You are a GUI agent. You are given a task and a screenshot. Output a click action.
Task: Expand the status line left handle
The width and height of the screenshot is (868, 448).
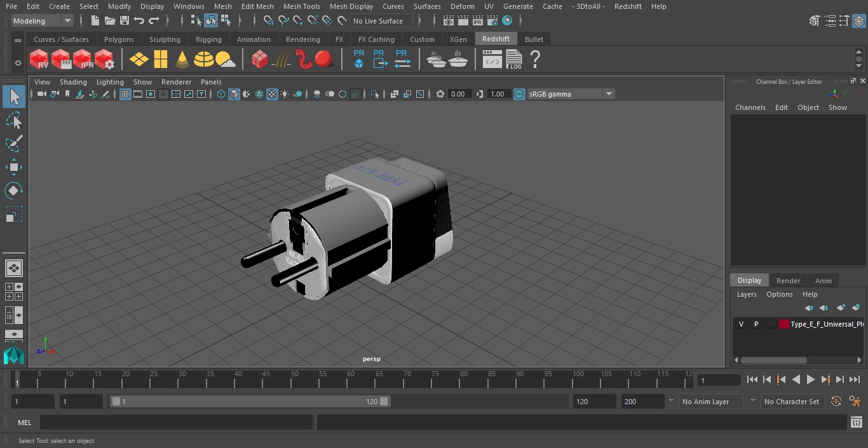pyautogui.click(x=6, y=21)
